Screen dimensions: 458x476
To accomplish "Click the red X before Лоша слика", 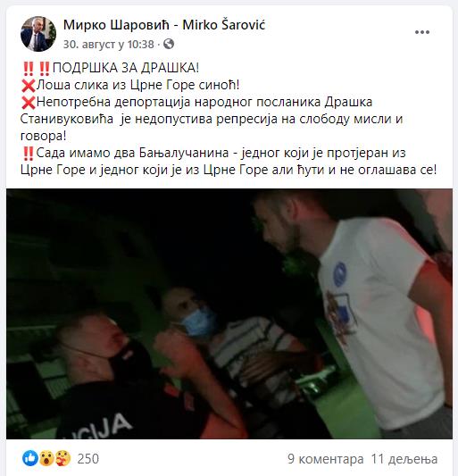I will [29, 86].
